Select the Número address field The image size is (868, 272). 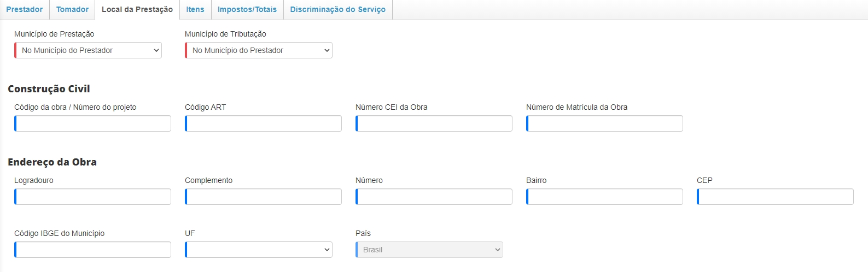tap(434, 197)
